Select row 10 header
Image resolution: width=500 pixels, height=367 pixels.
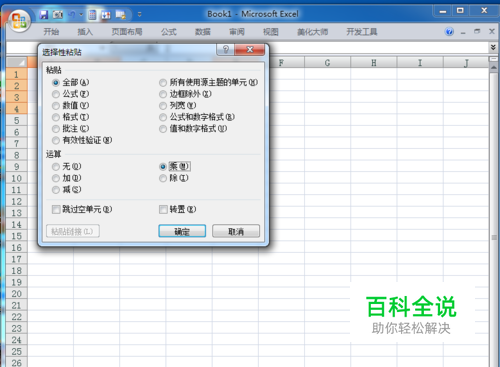coord(17,178)
